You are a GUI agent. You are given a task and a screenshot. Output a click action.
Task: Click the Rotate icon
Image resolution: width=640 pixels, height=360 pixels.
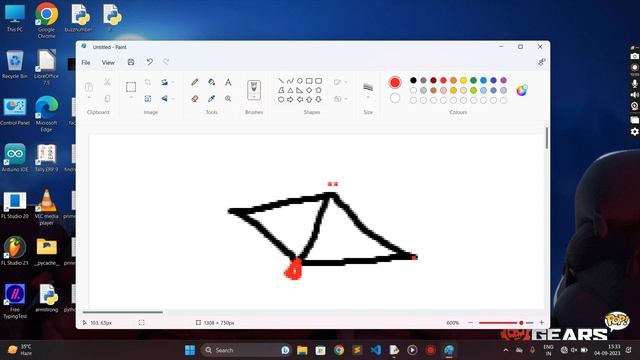(164, 82)
